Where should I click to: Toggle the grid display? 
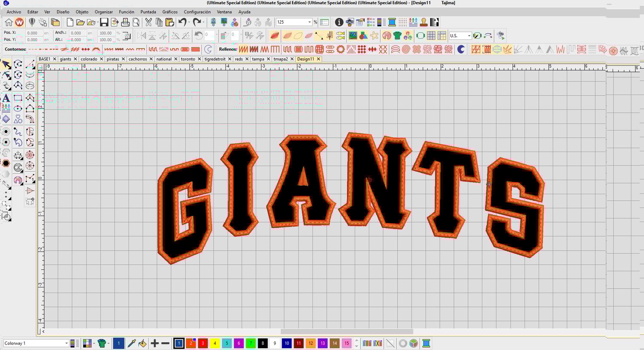[x=431, y=36]
